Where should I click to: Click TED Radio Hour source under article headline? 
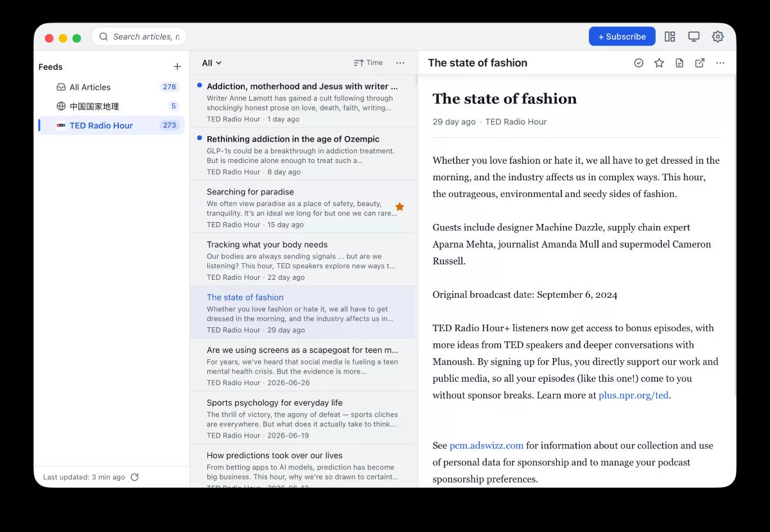[x=516, y=122]
